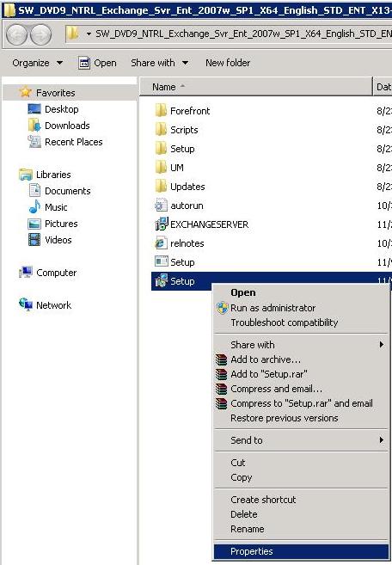The image size is (392, 565).
Task: Click the Forefront folder icon
Action: point(161,110)
